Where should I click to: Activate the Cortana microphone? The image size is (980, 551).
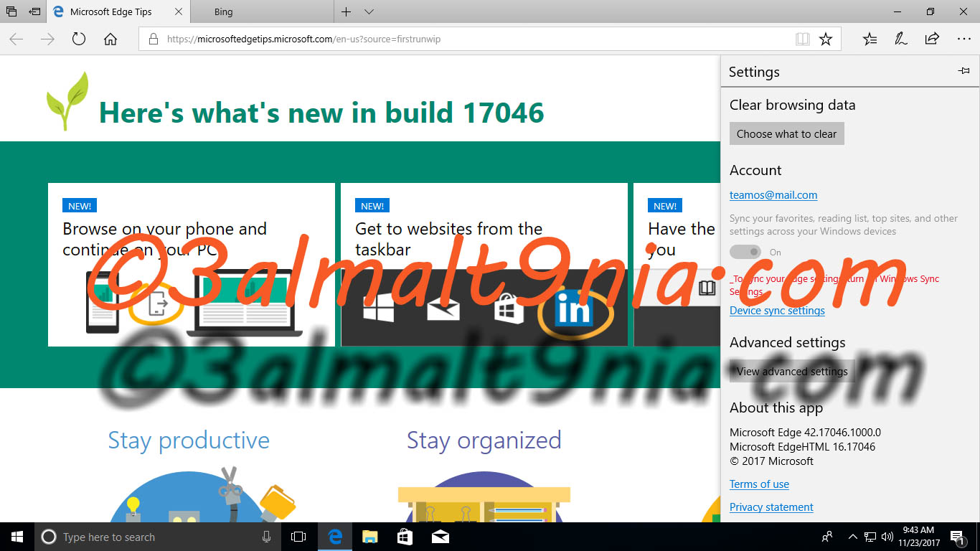point(266,537)
